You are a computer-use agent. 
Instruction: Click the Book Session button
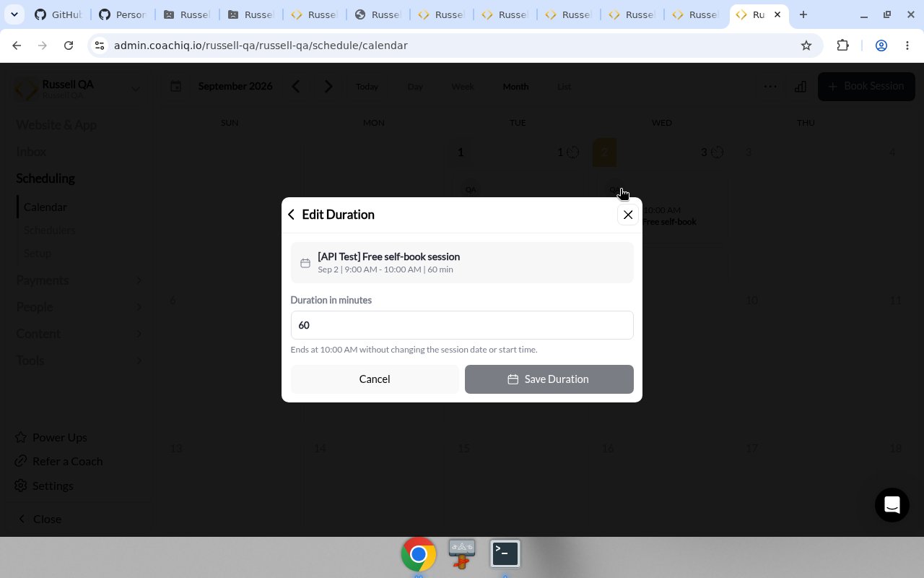point(866,87)
